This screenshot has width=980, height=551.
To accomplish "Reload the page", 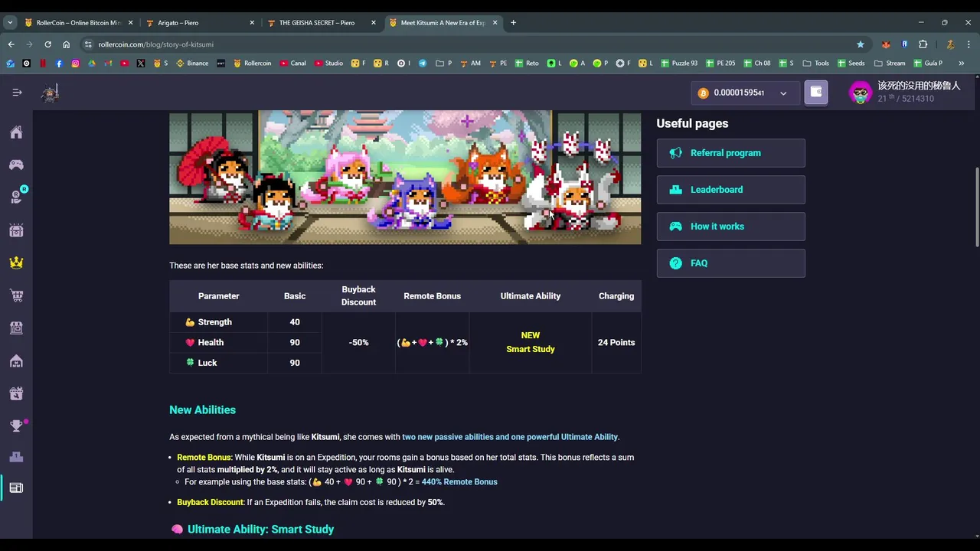I will click(47, 44).
